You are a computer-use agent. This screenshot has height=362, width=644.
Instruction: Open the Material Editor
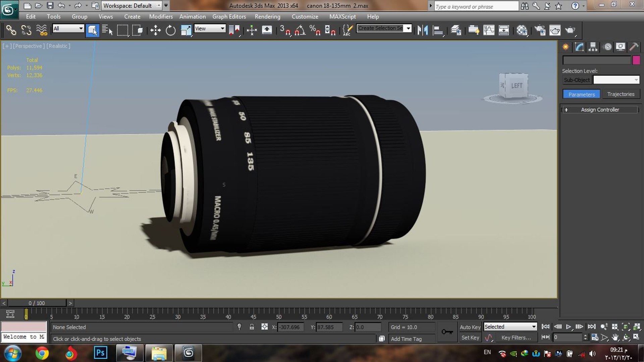(522, 30)
